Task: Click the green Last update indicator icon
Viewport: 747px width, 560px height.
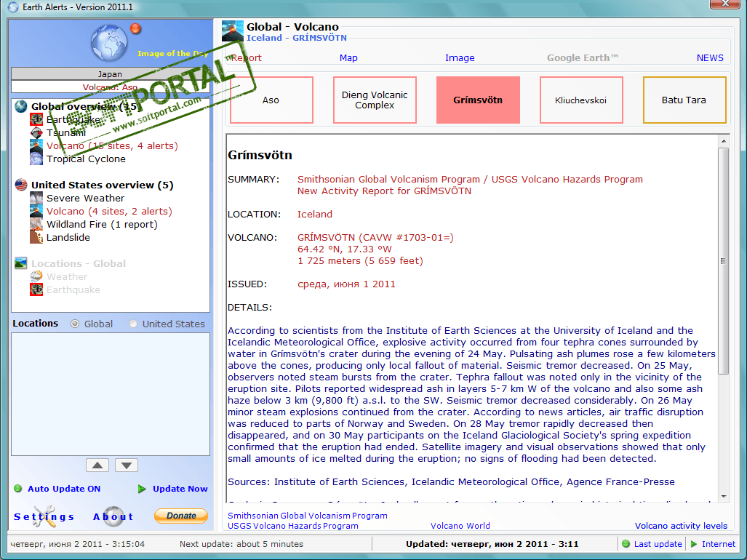Action: [626, 544]
